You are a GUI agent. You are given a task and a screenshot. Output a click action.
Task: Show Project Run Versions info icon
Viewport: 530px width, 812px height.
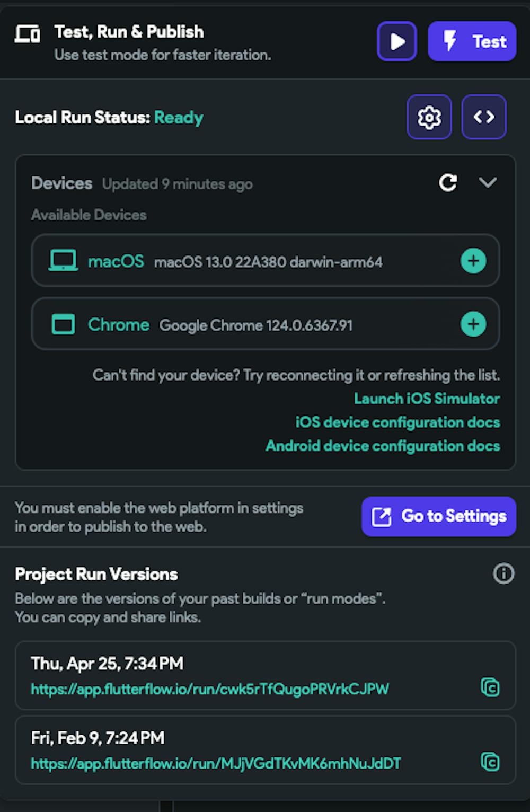click(x=503, y=573)
